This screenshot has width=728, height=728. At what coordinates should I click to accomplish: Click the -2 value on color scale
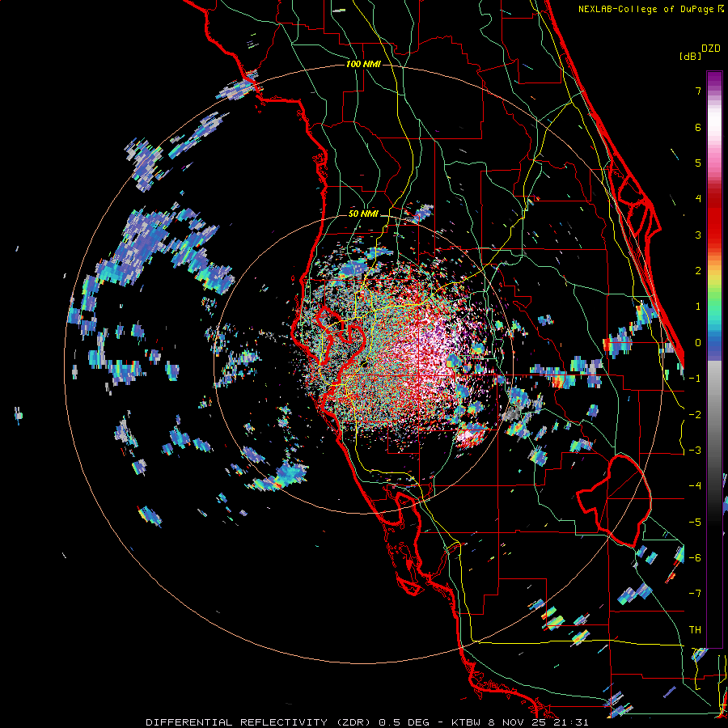[x=695, y=415]
